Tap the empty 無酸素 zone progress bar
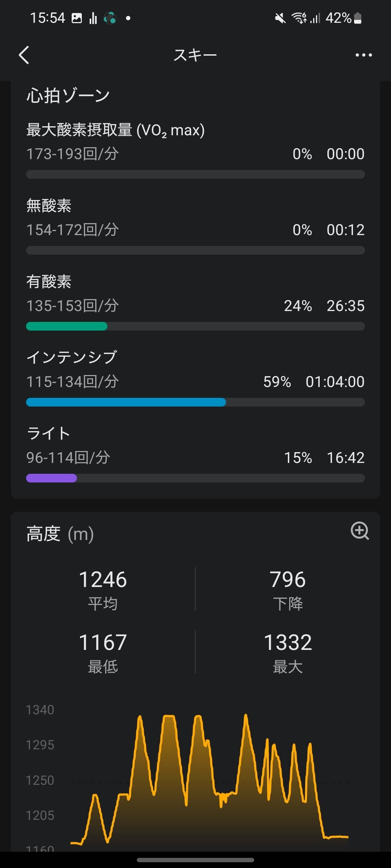Image resolution: width=391 pixels, height=868 pixels. pyautogui.click(x=195, y=250)
